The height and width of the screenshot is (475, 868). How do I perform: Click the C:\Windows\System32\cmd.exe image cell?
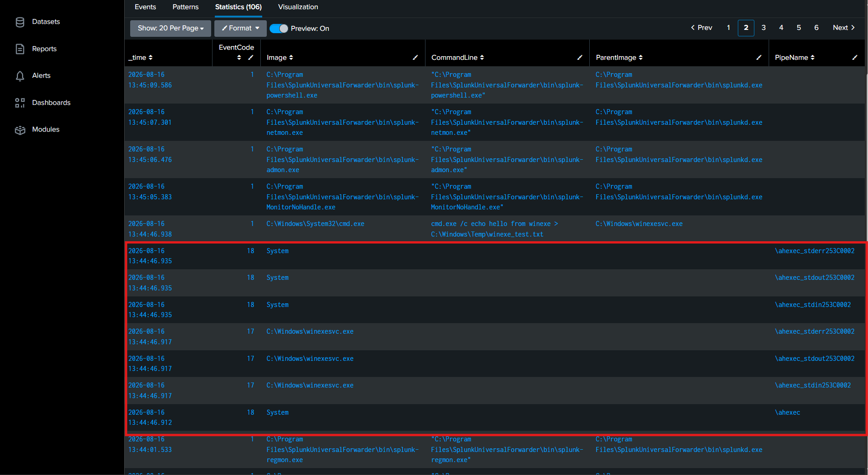(x=315, y=224)
